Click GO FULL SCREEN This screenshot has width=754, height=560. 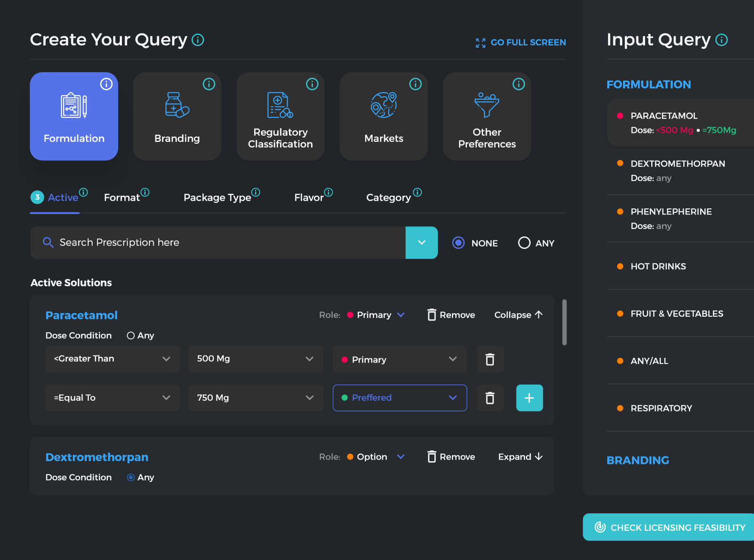pyautogui.click(x=520, y=42)
